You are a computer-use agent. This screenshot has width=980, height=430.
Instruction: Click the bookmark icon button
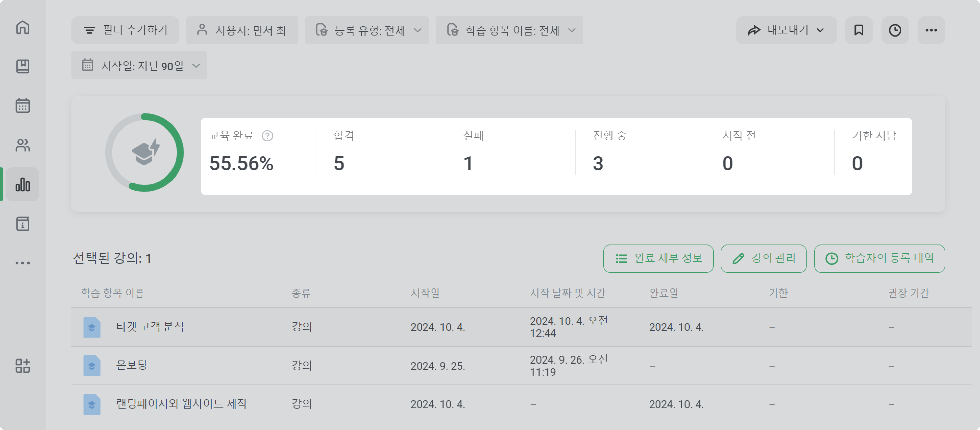[859, 30]
